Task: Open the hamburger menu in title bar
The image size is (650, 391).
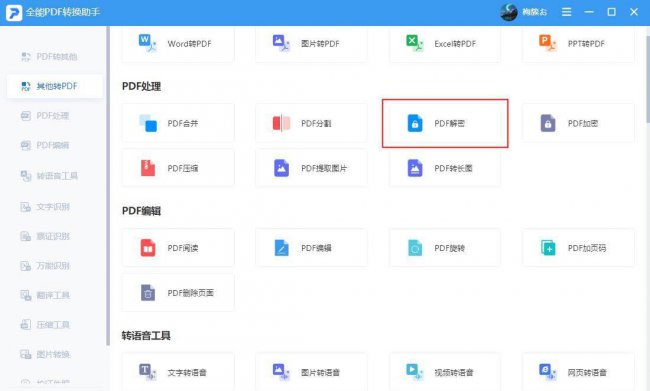Action: tap(566, 12)
